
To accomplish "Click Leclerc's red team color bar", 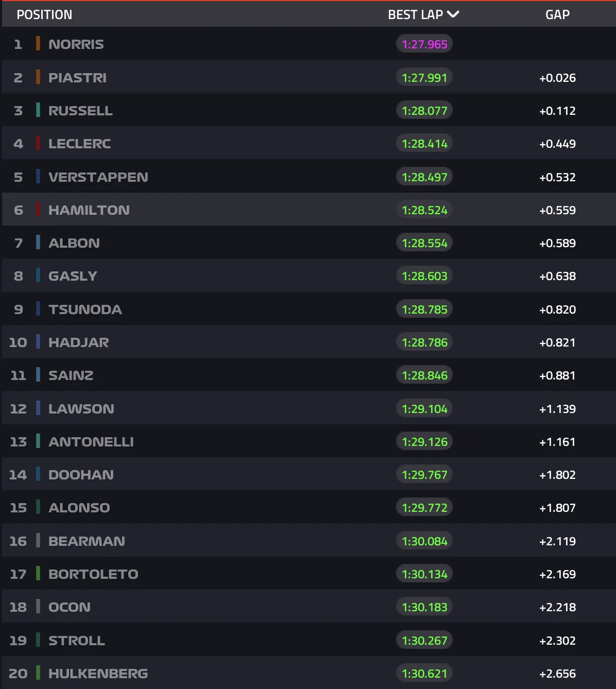I will [38, 143].
